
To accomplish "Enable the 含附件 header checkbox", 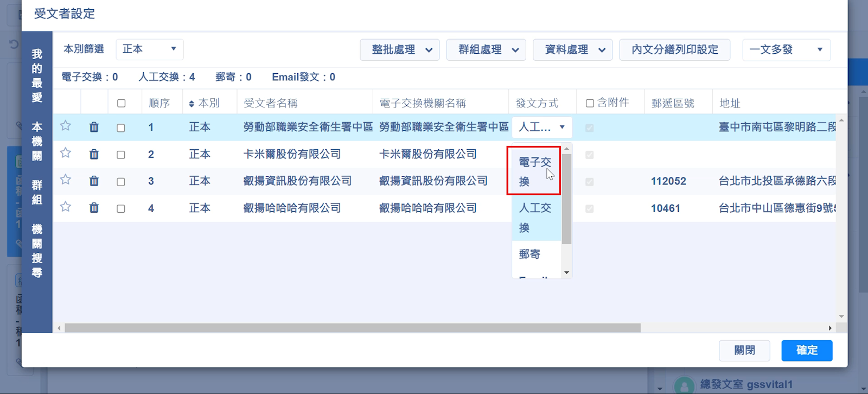I will pyautogui.click(x=590, y=103).
